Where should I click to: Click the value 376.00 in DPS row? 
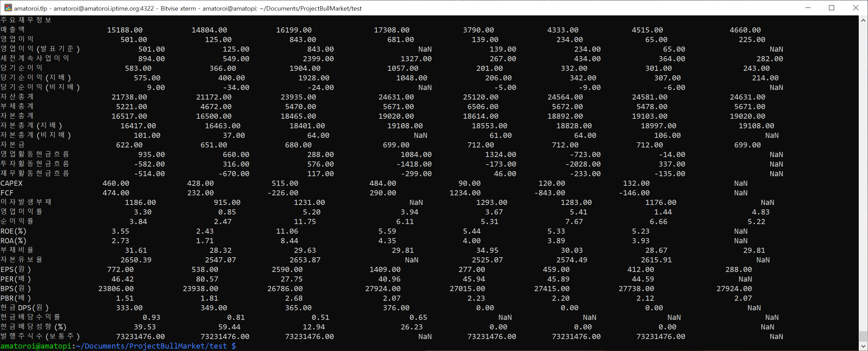[396, 308]
